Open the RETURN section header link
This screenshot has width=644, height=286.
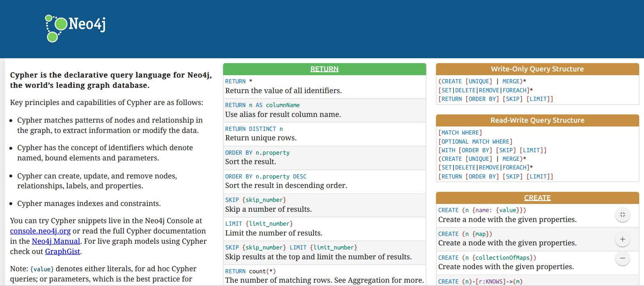pos(324,69)
